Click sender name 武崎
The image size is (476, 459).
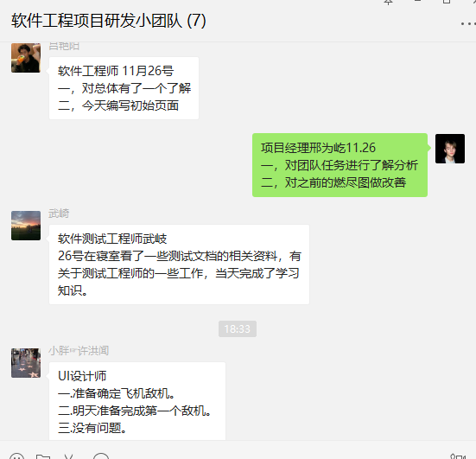pos(59,214)
